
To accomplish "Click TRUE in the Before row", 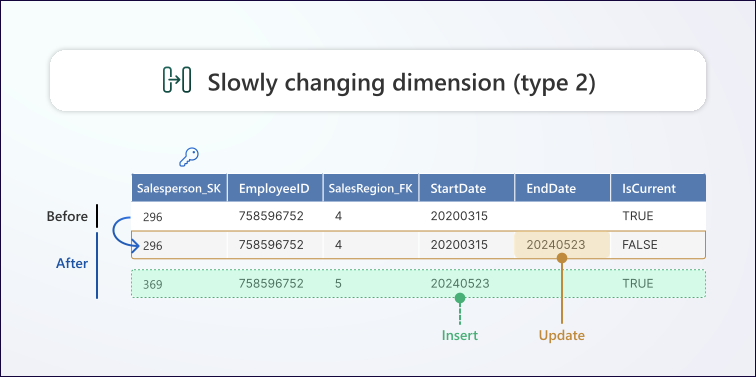I will click(637, 216).
